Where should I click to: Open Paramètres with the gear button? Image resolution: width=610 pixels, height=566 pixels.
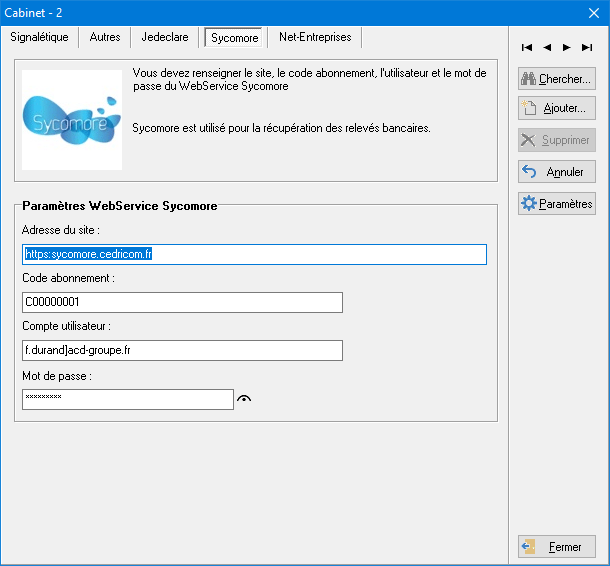556,204
